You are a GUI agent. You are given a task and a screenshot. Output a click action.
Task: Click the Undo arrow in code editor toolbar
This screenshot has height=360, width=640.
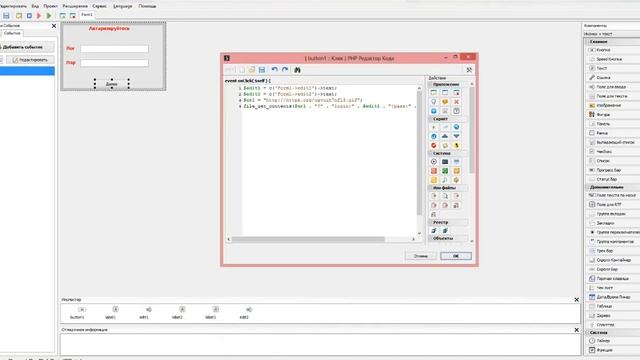click(x=275, y=70)
